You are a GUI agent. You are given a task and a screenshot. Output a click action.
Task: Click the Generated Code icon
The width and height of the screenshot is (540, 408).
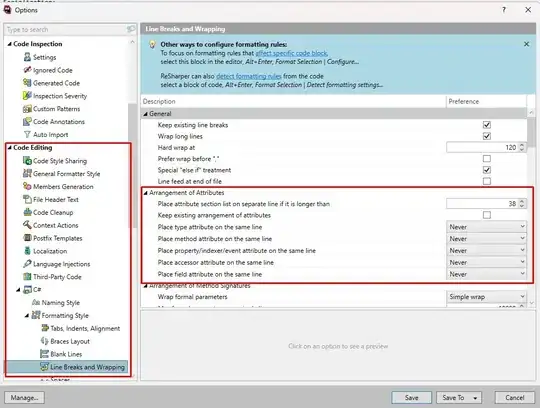27,83
